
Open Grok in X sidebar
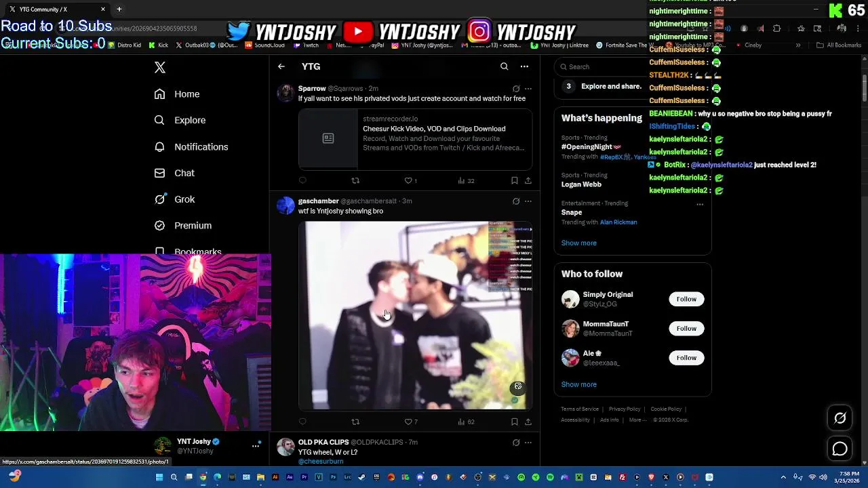coord(174,199)
